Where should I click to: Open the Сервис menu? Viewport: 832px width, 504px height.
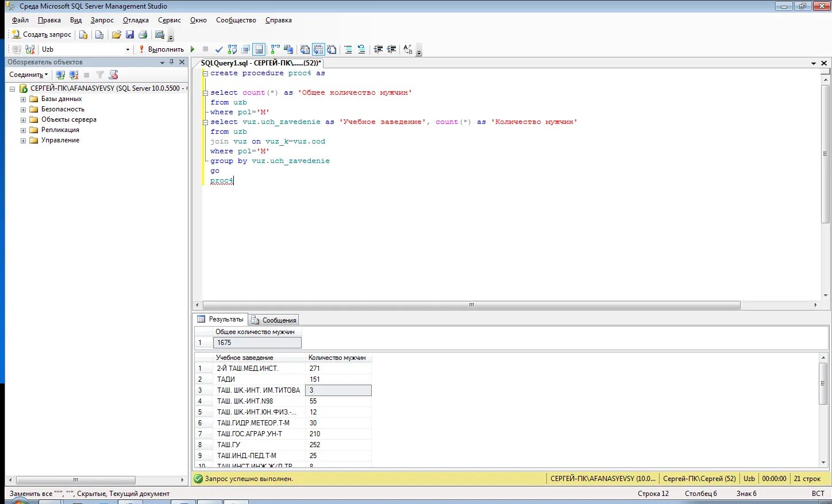(x=170, y=20)
